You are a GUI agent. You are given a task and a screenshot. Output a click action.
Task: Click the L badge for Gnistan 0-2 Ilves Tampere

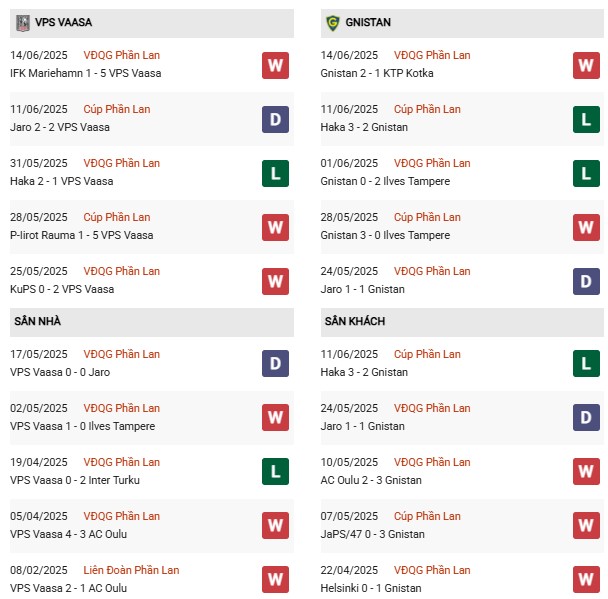(586, 173)
